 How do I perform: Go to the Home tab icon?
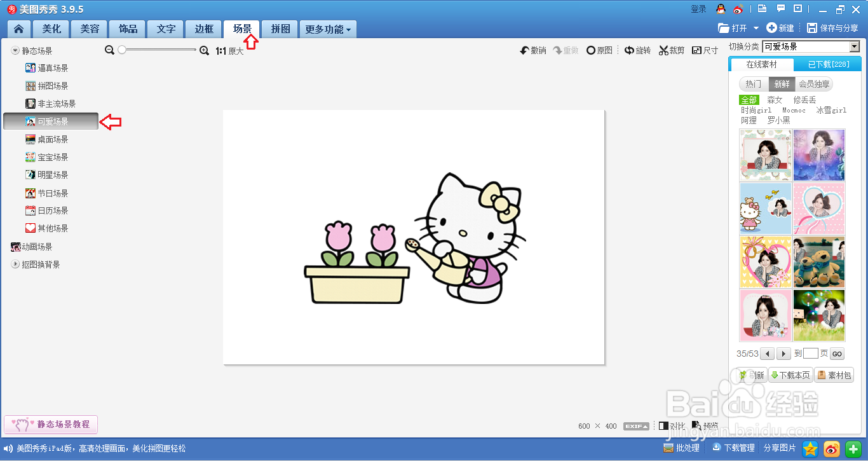pos(19,29)
